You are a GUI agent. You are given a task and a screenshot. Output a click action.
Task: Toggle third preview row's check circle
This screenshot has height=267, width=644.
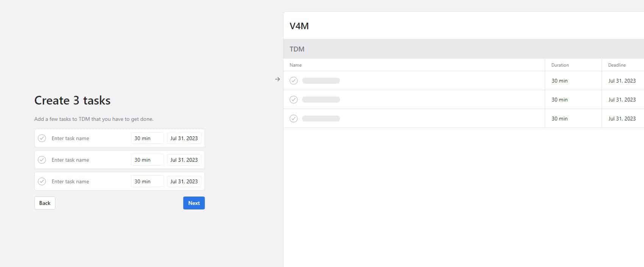point(294,119)
